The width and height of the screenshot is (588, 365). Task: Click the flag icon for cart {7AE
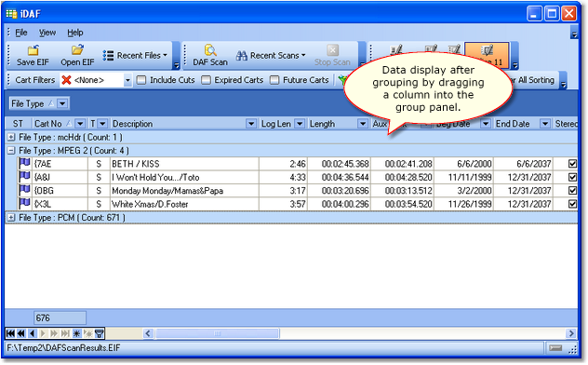pyautogui.click(x=25, y=163)
